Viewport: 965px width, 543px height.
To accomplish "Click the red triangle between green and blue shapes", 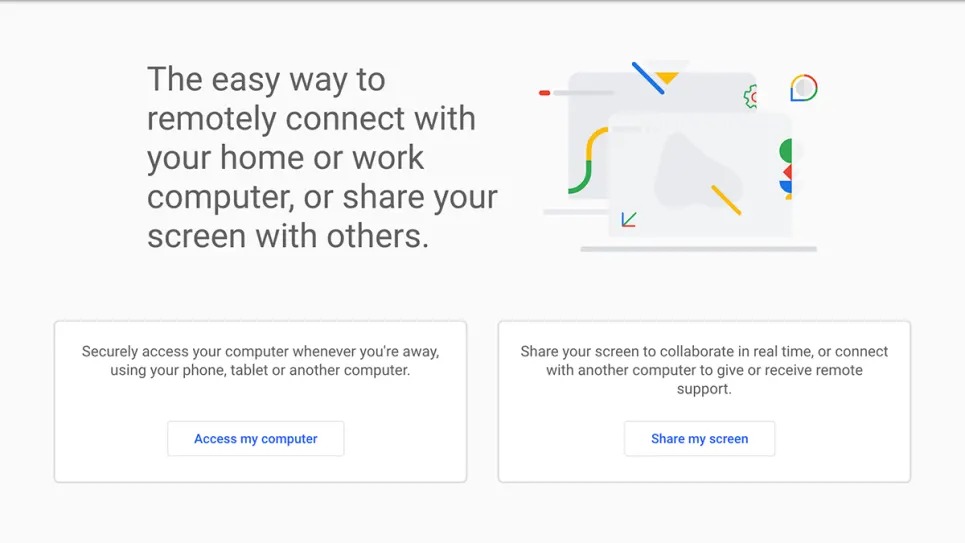I will (787, 172).
